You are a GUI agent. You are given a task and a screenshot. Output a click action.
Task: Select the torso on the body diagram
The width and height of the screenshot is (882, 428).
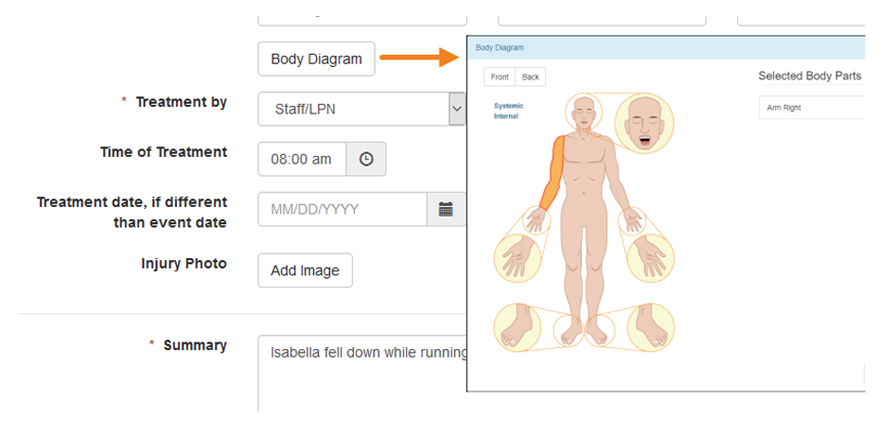[584, 174]
